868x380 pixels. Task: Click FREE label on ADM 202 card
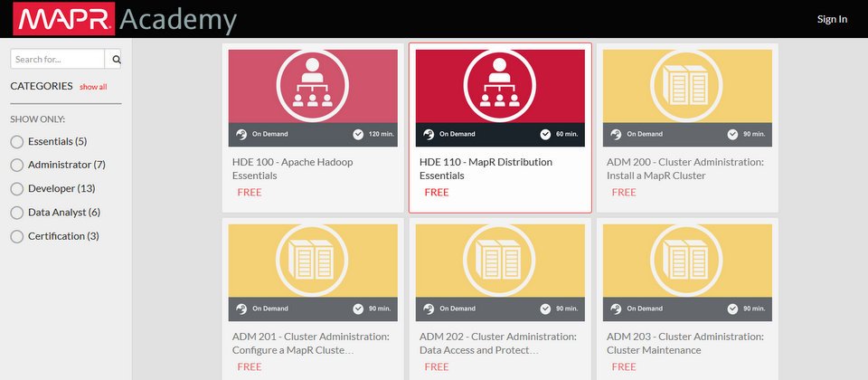pyautogui.click(x=437, y=366)
